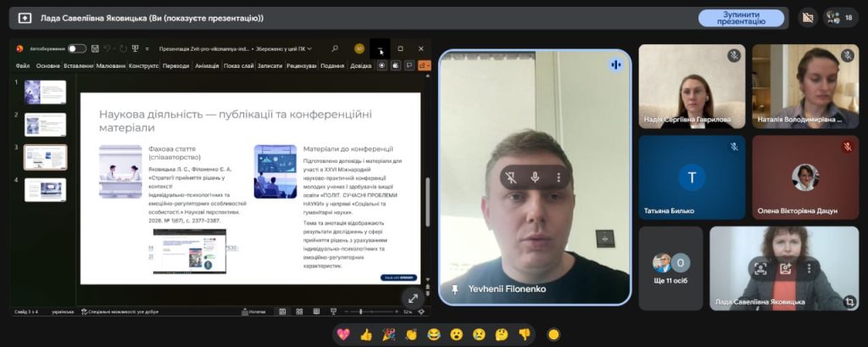Click the PowerPoint save icon
Screen dimensions: 868x347
[94, 48]
